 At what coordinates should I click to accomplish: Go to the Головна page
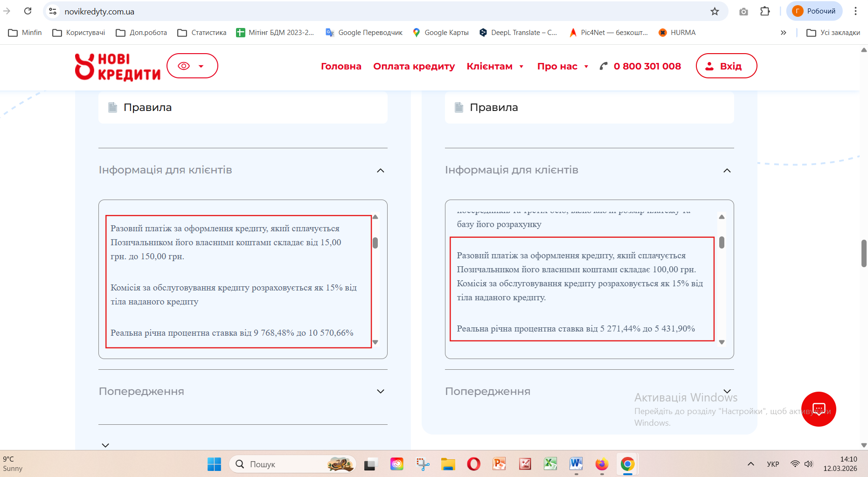point(341,66)
